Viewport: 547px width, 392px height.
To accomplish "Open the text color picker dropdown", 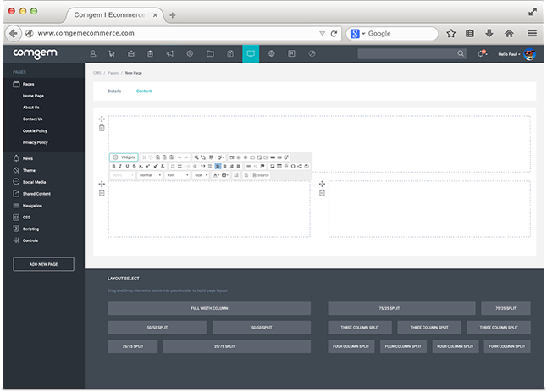I will click(x=216, y=175).
